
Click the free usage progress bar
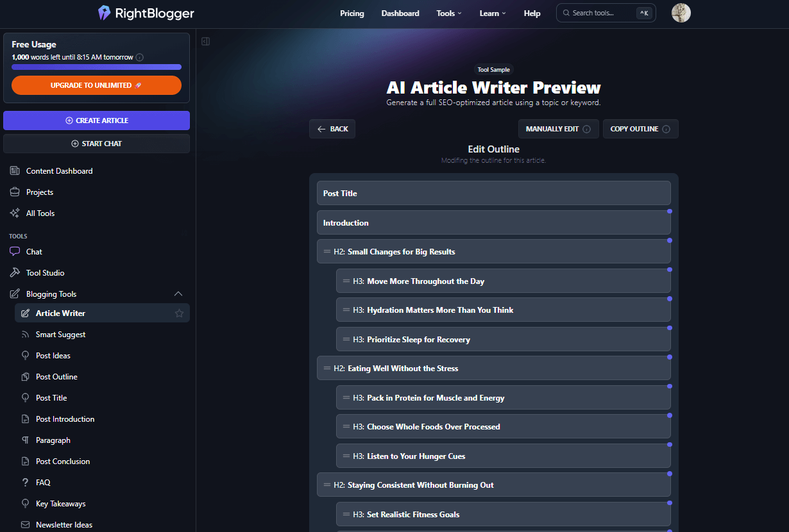pos(96,67)
